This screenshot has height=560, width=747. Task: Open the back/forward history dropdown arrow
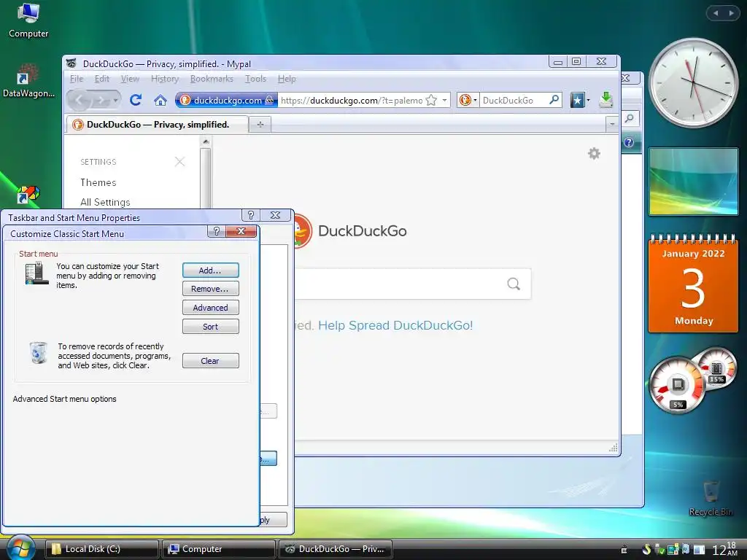(115, 101)
